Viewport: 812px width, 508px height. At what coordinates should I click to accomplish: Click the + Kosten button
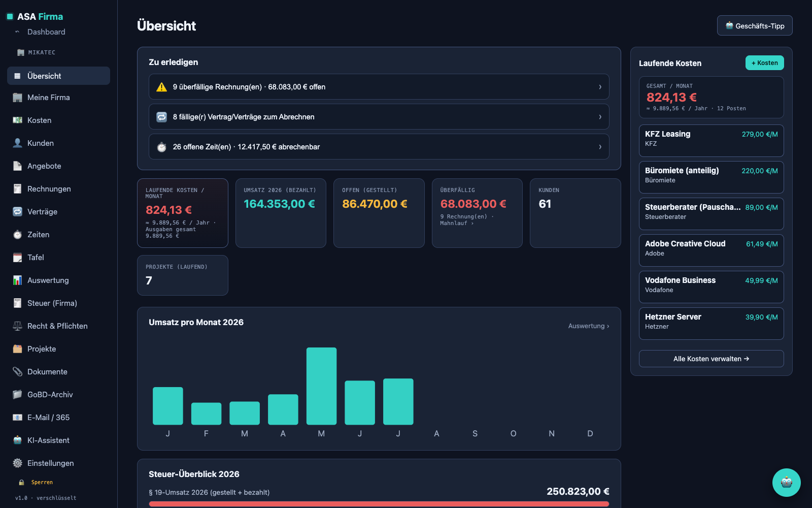click(x=764, y=63)
